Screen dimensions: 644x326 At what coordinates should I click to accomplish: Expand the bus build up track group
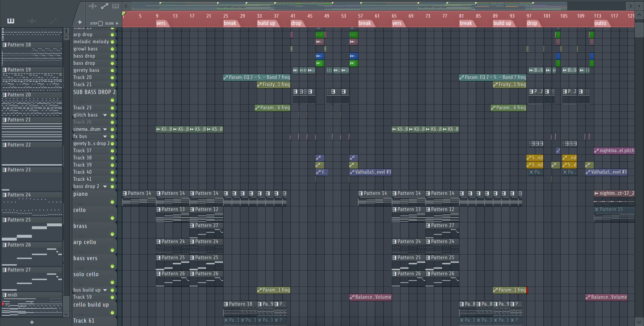(x=105, y=290)
